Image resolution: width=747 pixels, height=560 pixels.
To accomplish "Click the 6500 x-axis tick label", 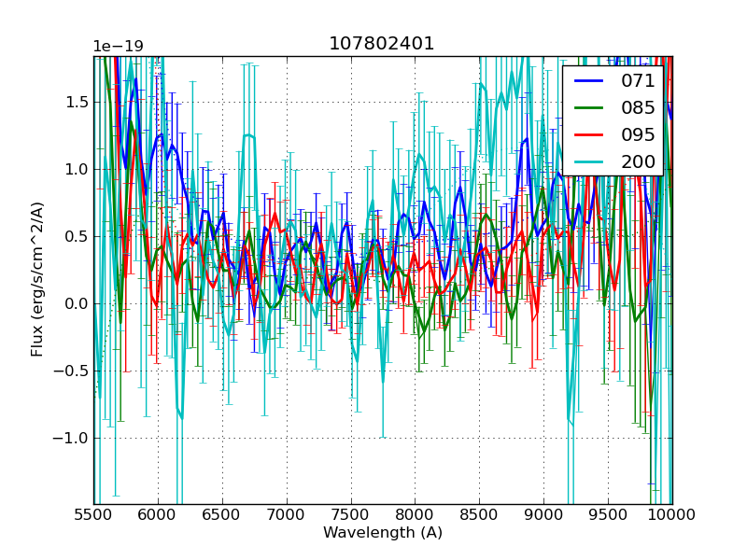I will (x=222, y=514).
